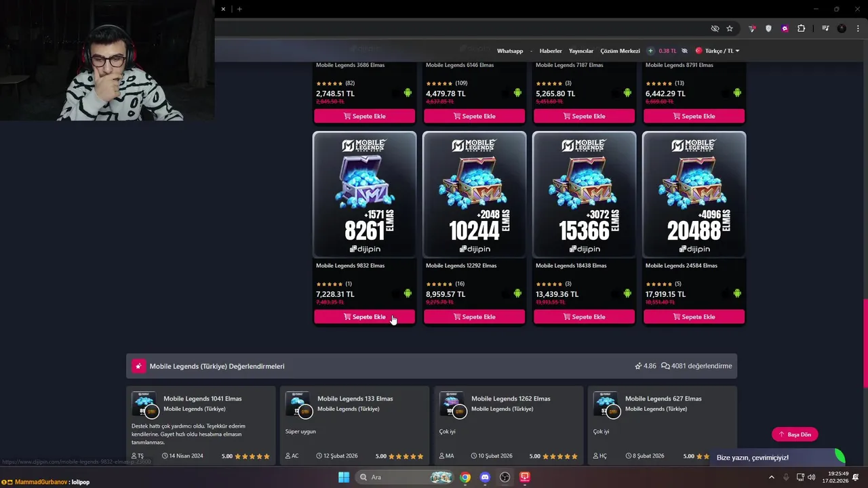Click the Başa Dön back-to-top button
Screen dimensions: 868x488
[795, 434]
